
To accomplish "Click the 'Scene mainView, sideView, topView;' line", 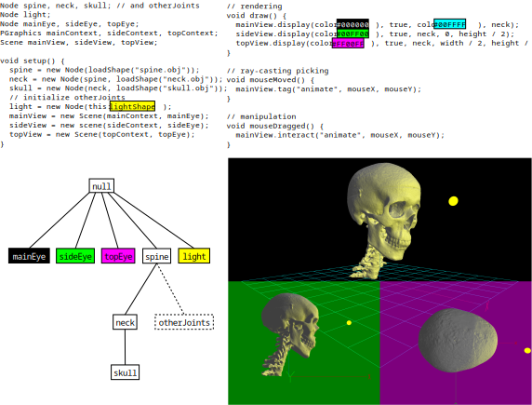I will [79, 43].
